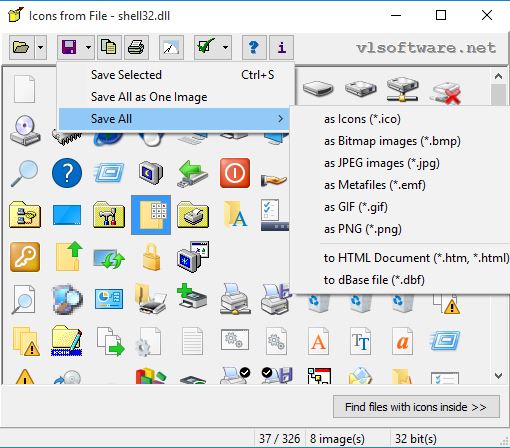Image resolution: width=510 pixels, height=448 pixels.
Task: Click the 37 / 326 status text
Action: [279, 439]
